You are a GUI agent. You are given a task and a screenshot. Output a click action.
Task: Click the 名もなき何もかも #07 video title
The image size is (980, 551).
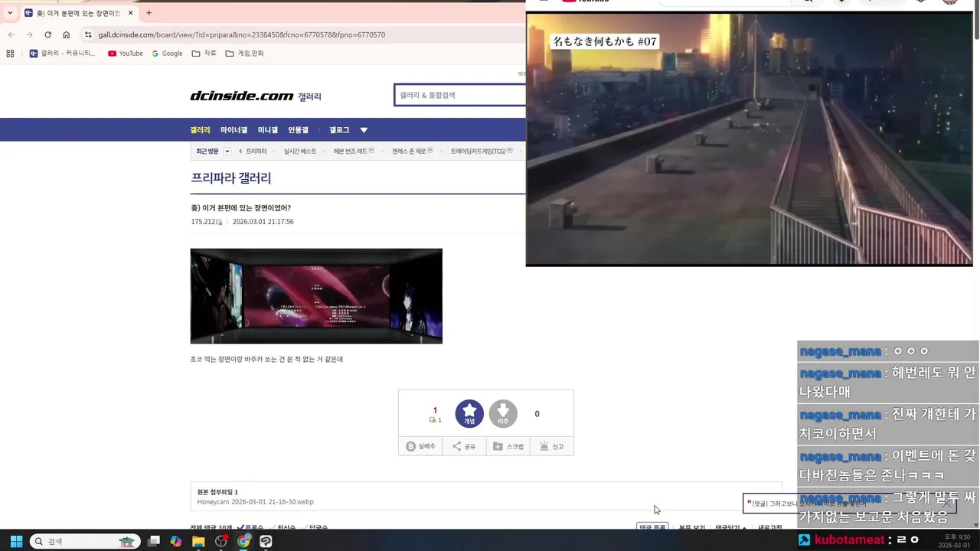(x=604, y=41)
